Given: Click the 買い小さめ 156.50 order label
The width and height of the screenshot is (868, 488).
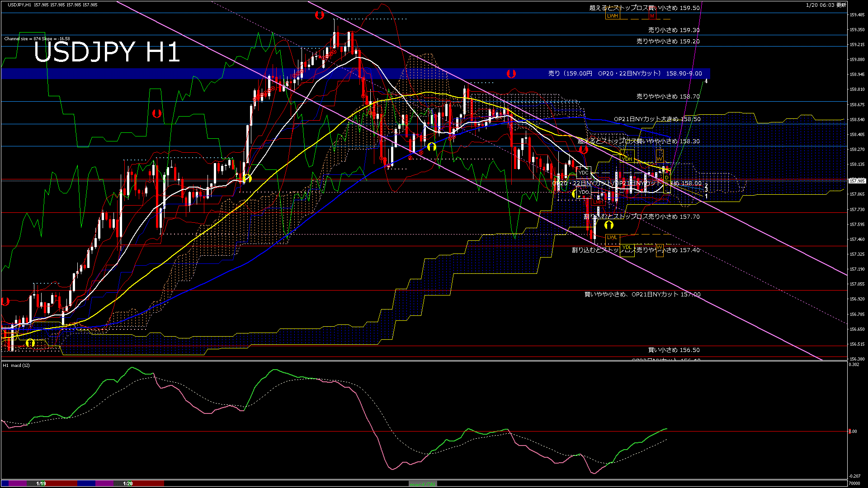Looking at the screenshot, I should (x=674, y=350).
